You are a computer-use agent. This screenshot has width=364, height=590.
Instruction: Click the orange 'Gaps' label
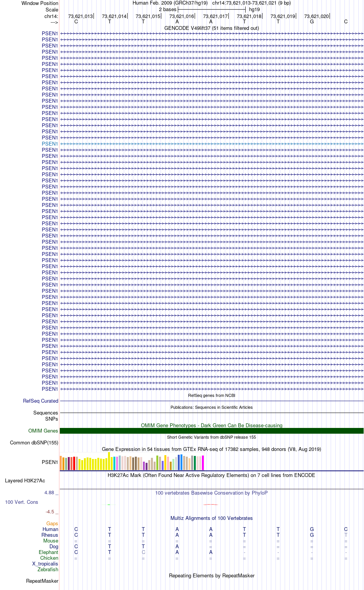(52, 523)
